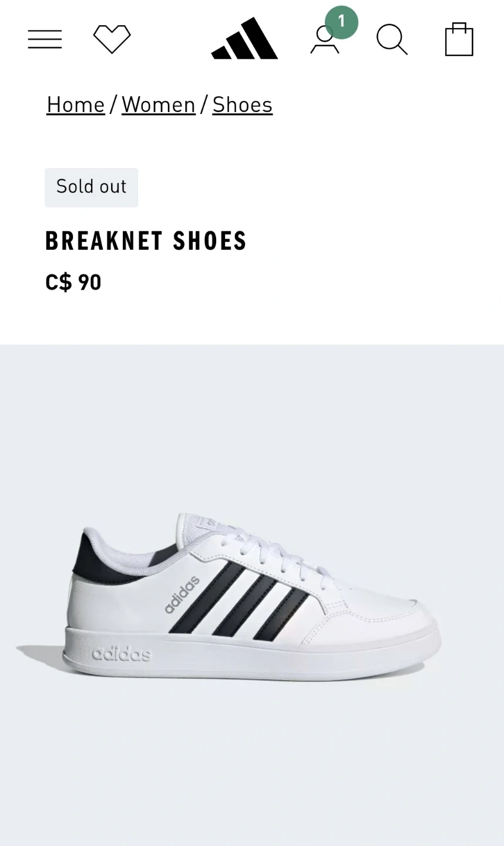Open the shopping bag
This screenshot has height=846, width=504.
tap(459, 39)
